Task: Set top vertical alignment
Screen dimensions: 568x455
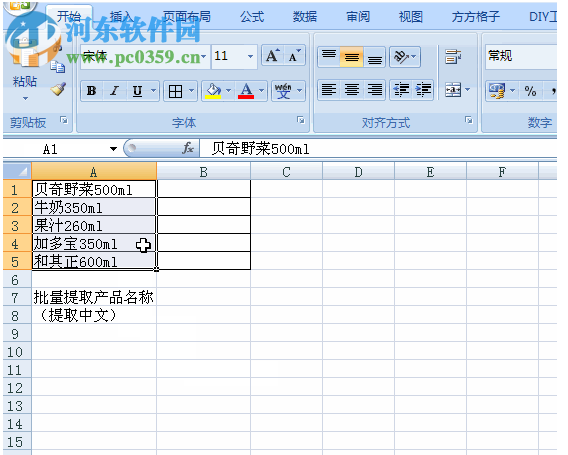Action: pyautogui.click(x=329, y=57)
